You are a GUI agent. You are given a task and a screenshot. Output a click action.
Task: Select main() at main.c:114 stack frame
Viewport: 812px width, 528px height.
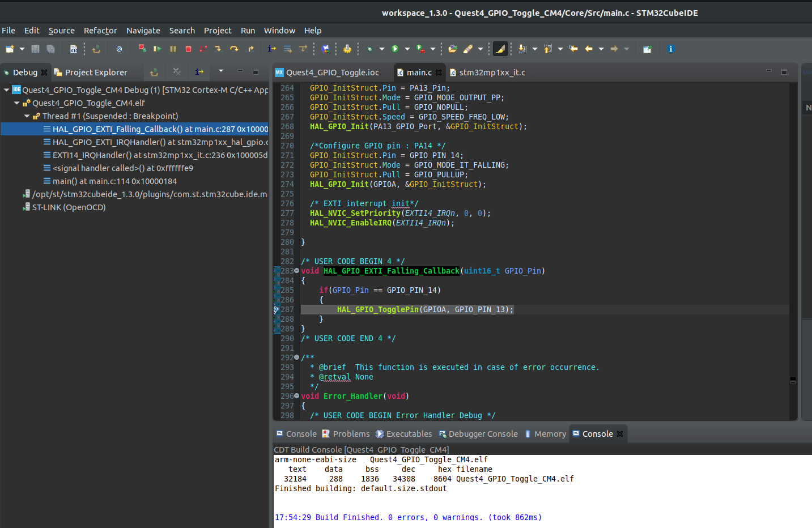tap(114, 181)
